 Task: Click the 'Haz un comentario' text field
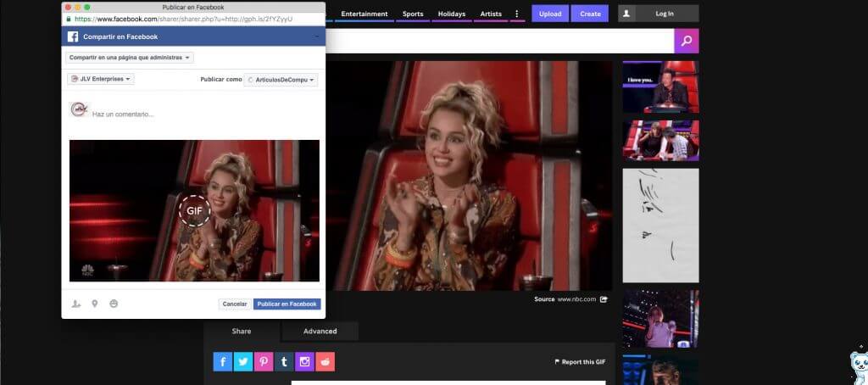point(203,114)
